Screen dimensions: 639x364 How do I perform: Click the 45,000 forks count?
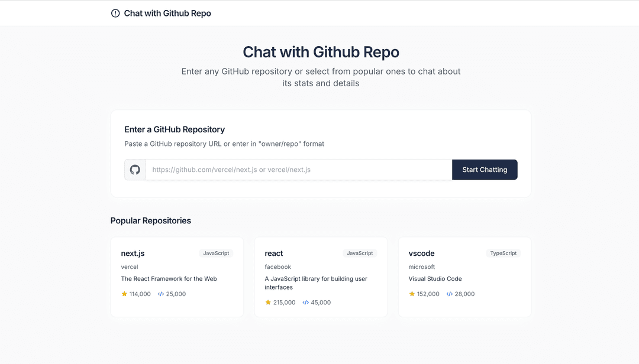coord(321,303)
